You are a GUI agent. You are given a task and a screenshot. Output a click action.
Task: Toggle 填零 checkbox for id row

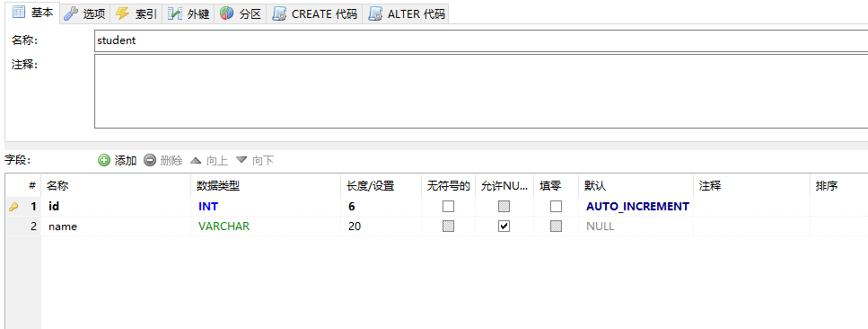click(x=556, y=207)
